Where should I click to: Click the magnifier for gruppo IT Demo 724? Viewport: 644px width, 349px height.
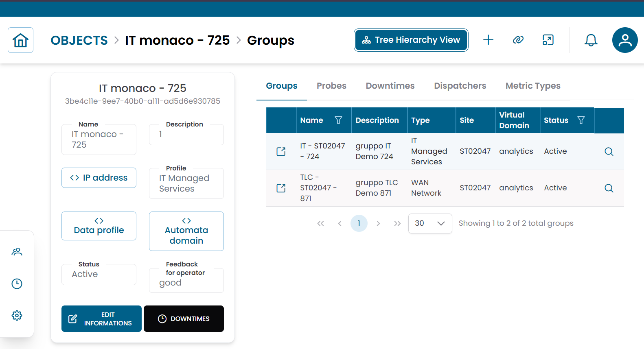[609, 151]
